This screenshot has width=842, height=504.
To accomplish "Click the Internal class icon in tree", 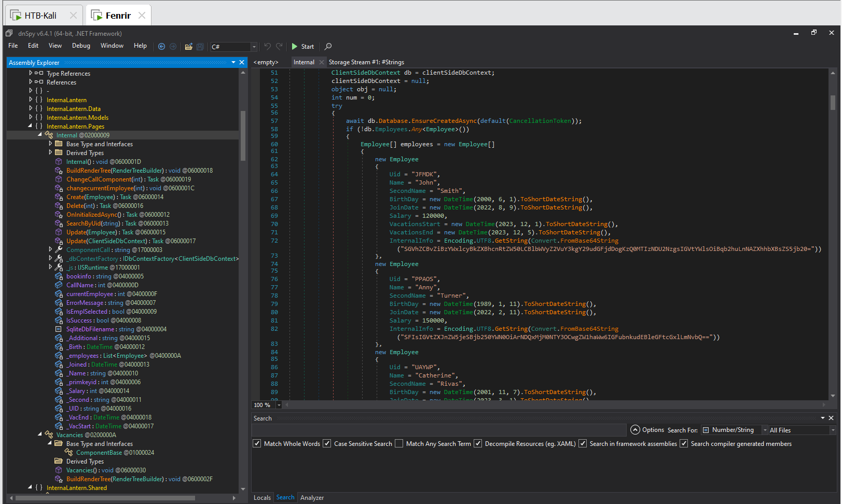I will (49, 135).
